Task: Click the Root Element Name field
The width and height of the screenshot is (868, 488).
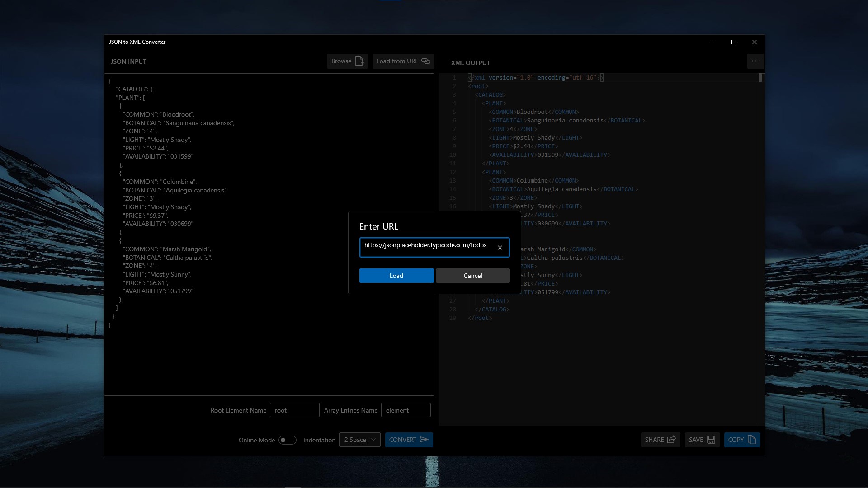Action: click(x=294, y=410)
